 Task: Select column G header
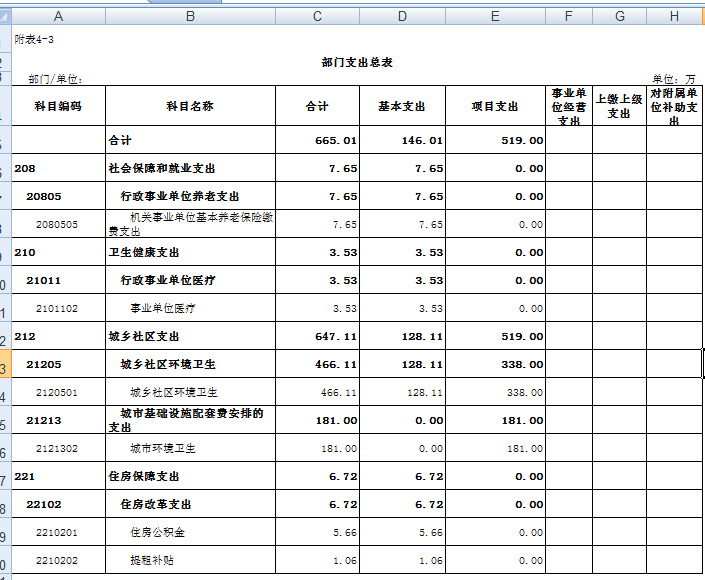click(x=620, y=17)
